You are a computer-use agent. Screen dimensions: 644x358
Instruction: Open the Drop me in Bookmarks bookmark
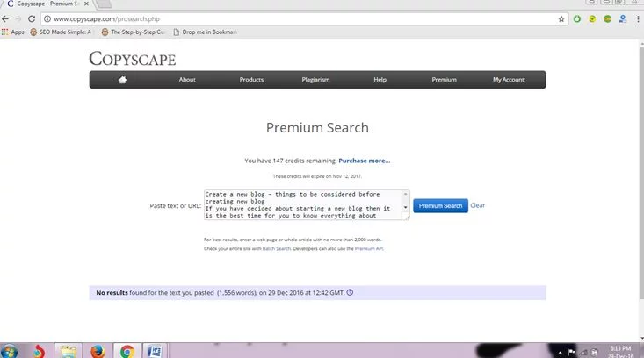[x=205, y=32]
